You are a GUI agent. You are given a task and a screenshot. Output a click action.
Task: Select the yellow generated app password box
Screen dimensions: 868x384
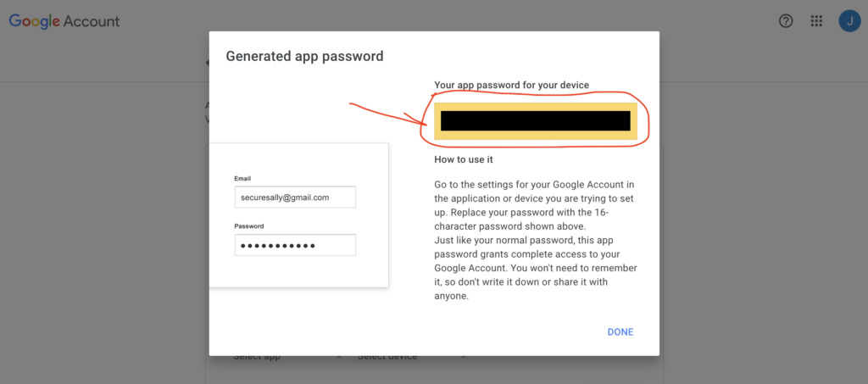click(x=535, y=120)
